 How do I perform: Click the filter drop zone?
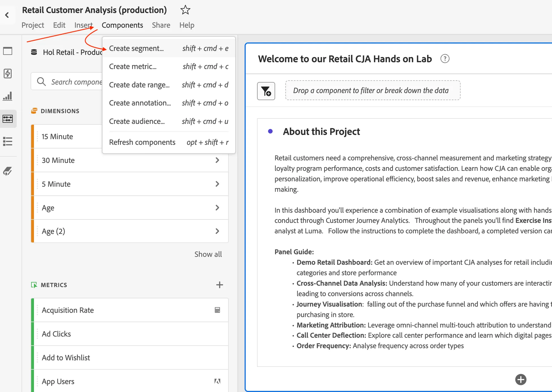click(373, 91)
